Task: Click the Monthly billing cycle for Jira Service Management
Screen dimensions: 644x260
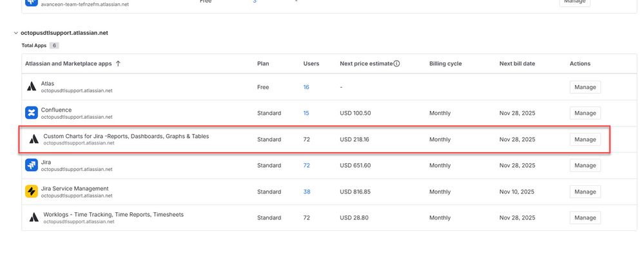Action: click(x=440, y=192)
